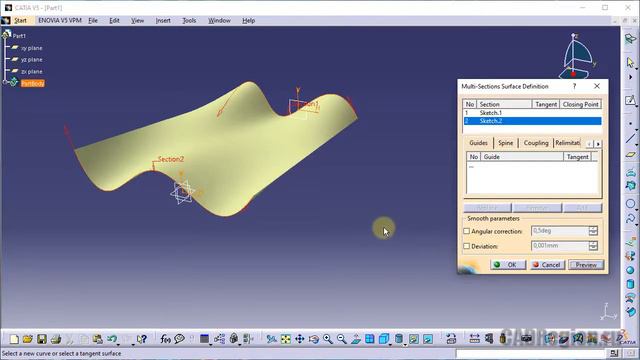Open the Window menu

tap(219, 20)
